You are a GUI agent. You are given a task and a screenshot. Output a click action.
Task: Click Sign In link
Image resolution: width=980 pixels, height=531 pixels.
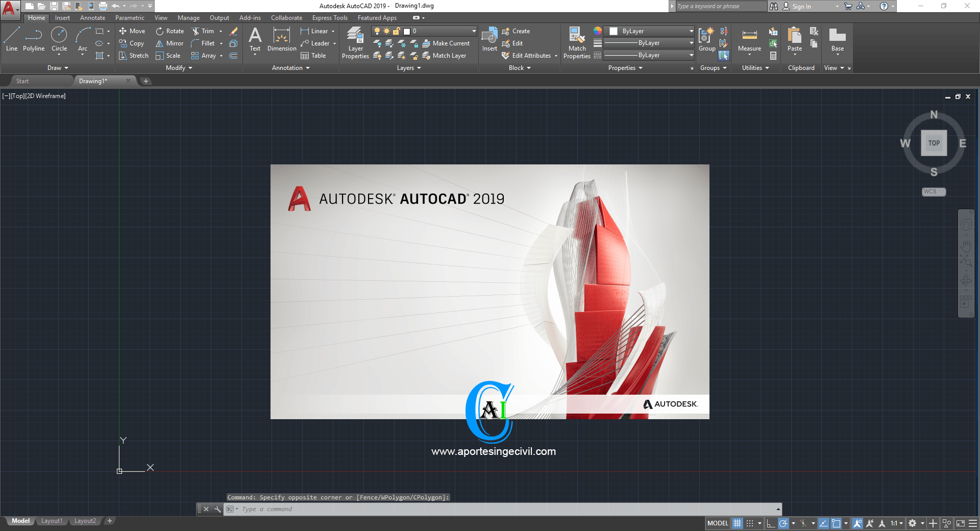click(x=801, y=7)
